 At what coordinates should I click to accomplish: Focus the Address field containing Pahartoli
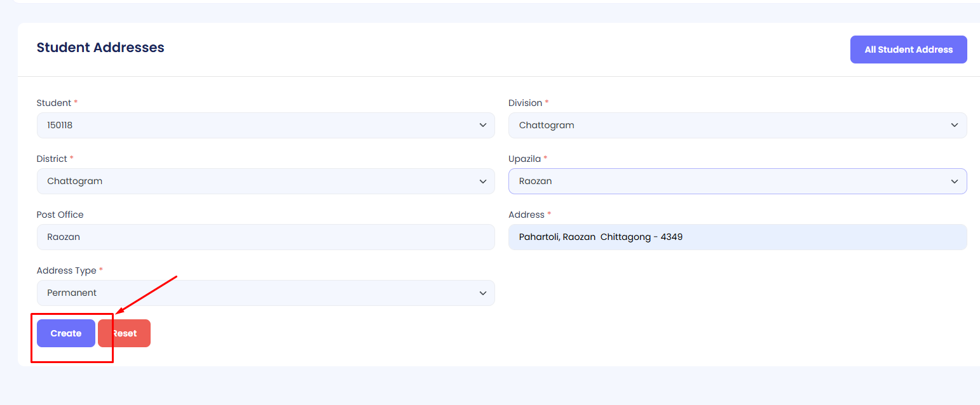click(737, 237)
